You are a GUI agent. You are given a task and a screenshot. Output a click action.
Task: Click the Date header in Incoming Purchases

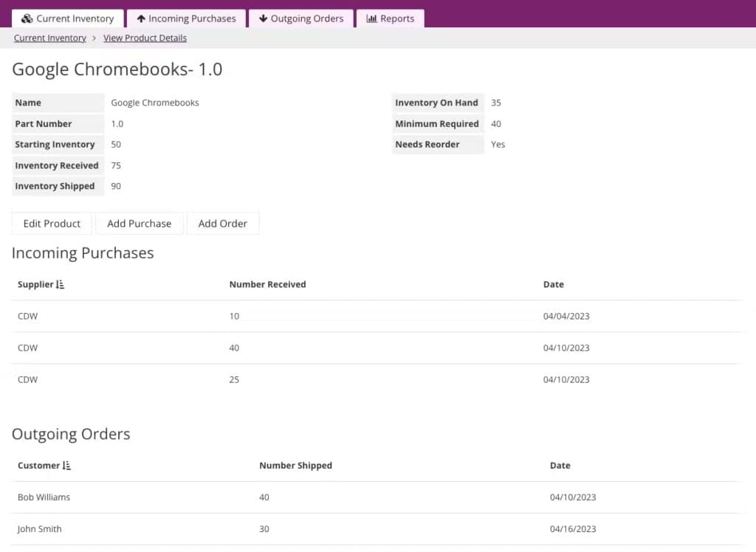(553, 284)
